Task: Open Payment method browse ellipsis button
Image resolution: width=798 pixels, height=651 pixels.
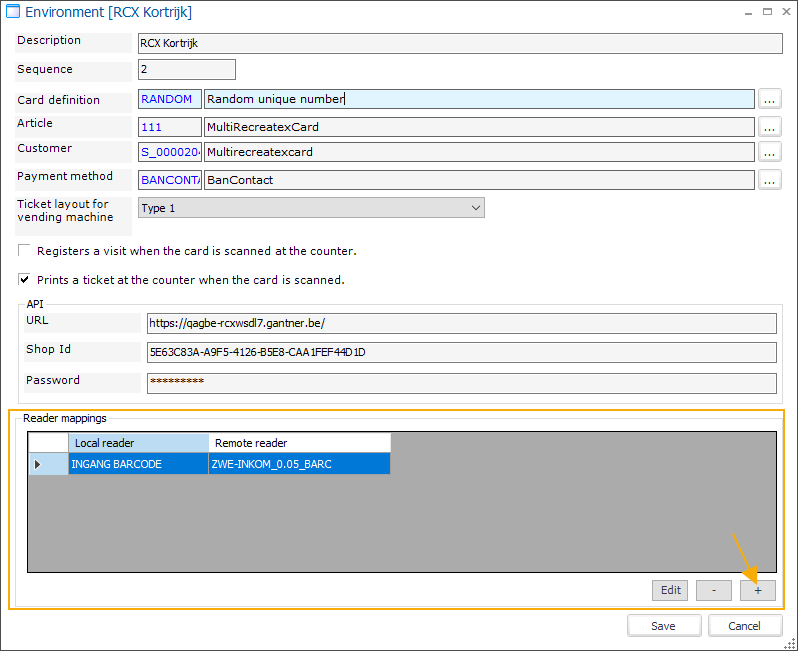Action: 769,180
